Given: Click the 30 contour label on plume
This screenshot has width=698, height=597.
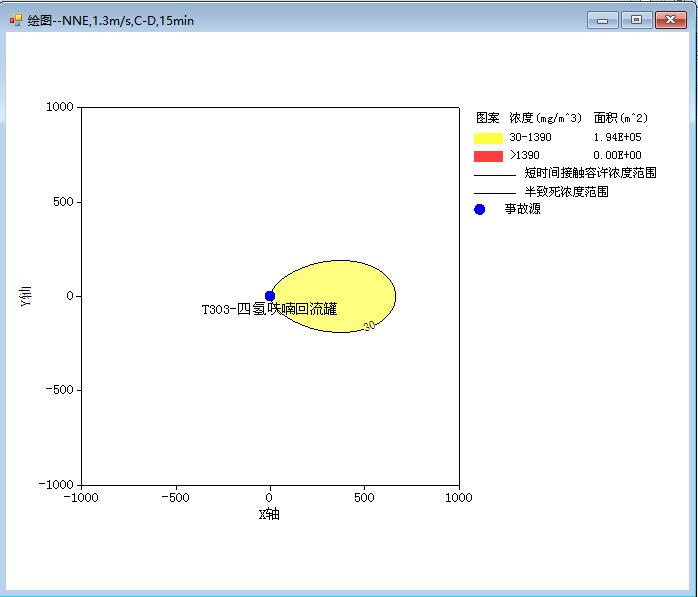Looking at the screenshot, I should (369, 326).
